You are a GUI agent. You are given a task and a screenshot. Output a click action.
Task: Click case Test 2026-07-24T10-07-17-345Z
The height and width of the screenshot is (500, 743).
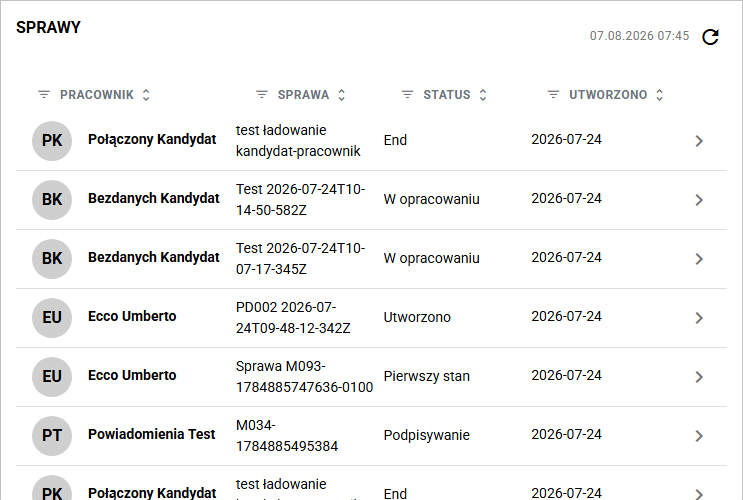[x=300, y=259]
